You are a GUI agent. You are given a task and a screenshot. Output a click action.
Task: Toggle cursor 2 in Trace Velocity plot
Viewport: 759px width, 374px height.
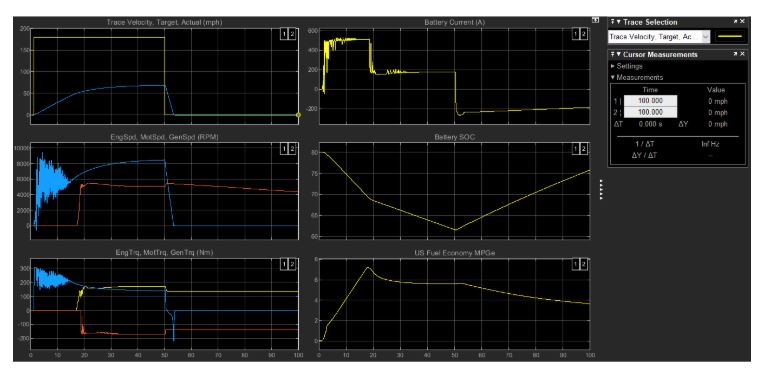(x=292, y=33)
